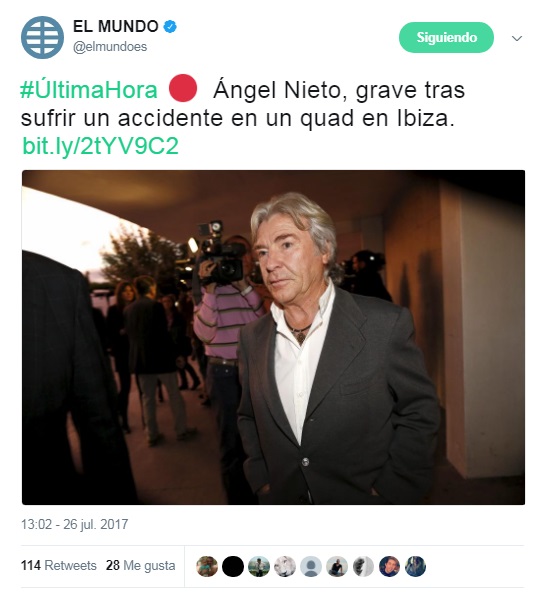Open the @elmundoes handle
The width and height of the screenshot is (545, 593).
(110, 47)
